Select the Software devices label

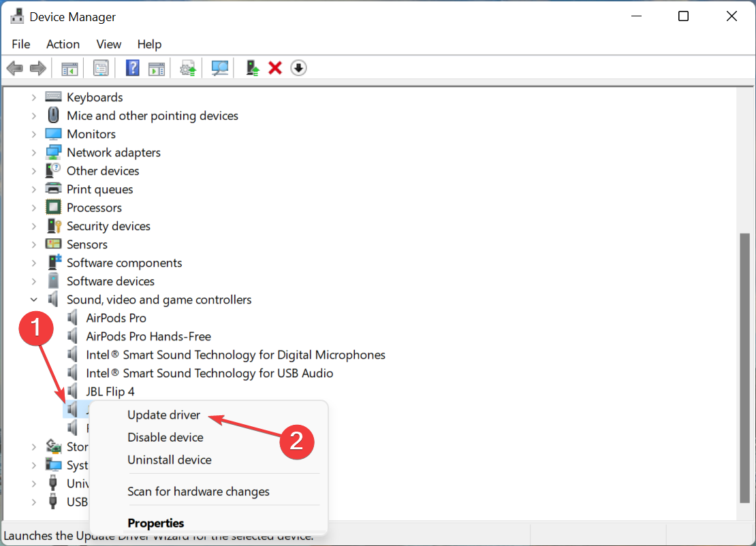point(110,281)
